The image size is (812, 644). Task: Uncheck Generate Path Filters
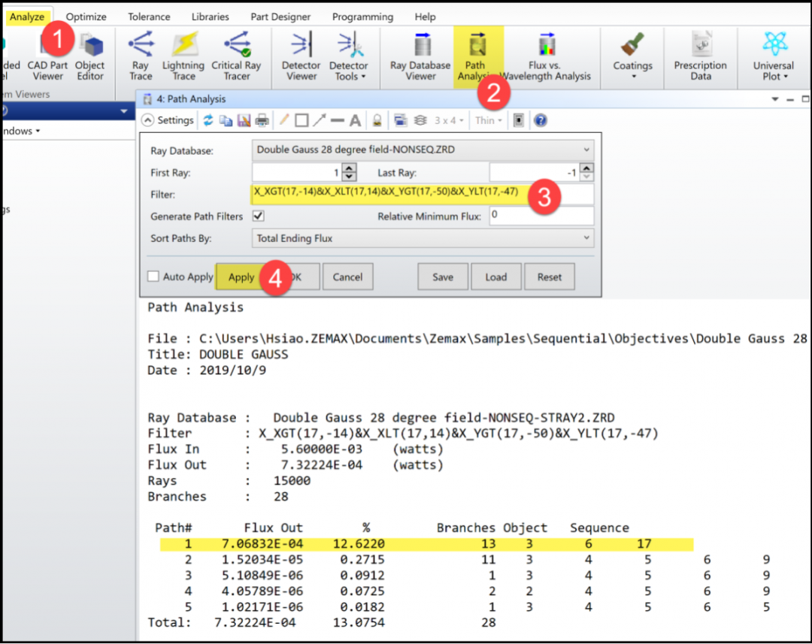[x=258, y=216]
